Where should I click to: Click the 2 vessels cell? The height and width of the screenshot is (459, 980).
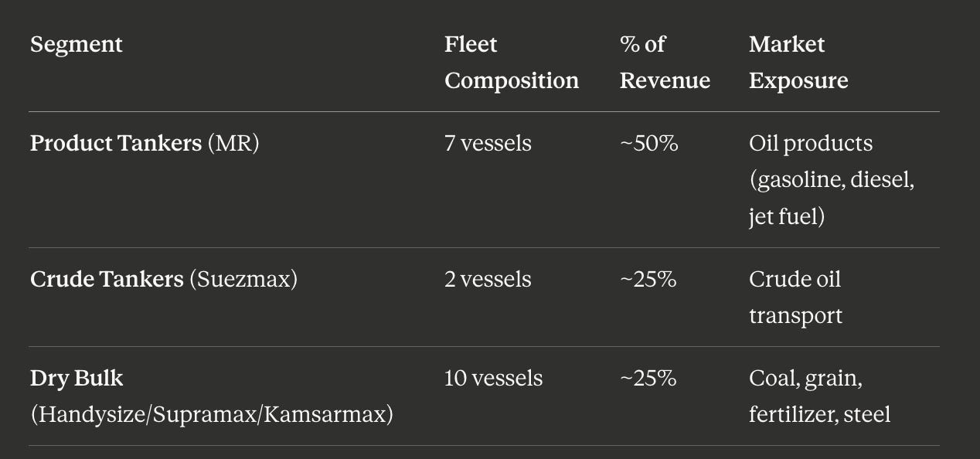(x=488, y=280)
